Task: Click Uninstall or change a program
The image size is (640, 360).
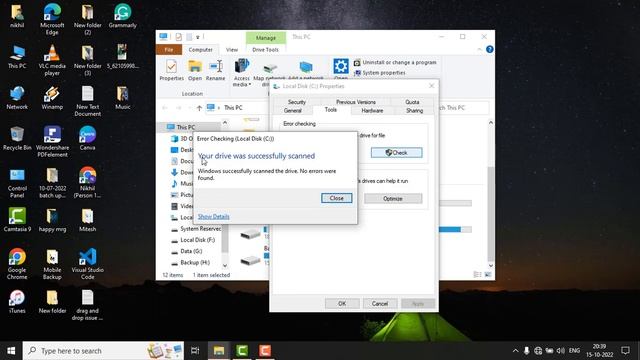Action: click(395, 62)
